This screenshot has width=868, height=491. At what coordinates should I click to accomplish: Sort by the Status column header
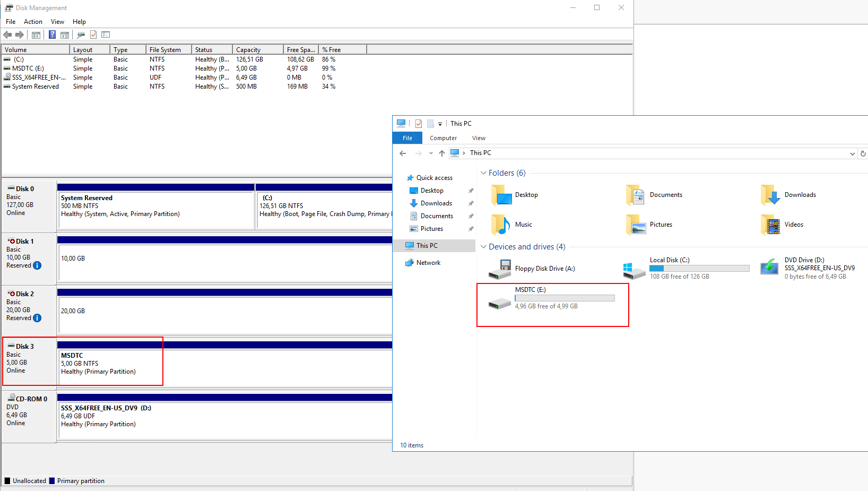click(212, 49)
